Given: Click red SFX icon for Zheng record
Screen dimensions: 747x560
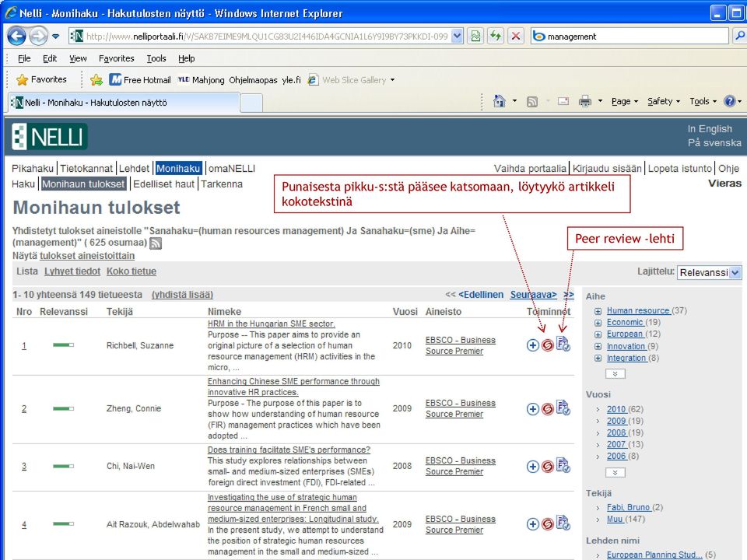Looking at the screenshot, I should 548,408.
